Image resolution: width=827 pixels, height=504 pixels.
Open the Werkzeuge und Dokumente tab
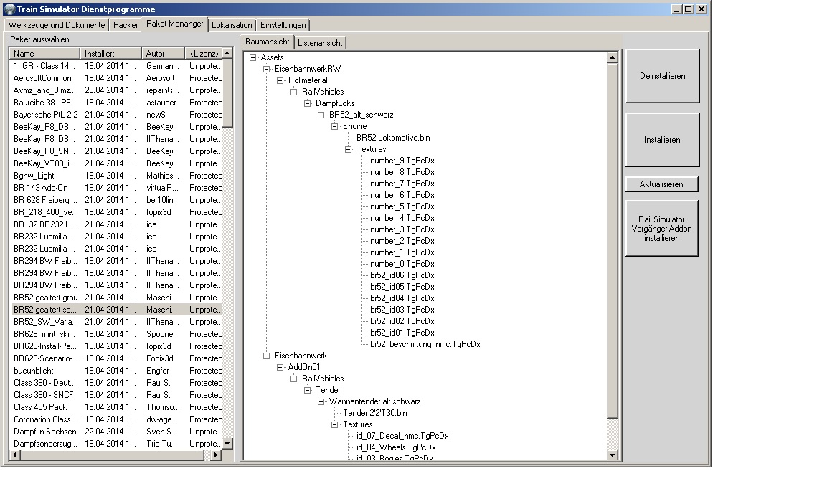(x=57, y=25)
